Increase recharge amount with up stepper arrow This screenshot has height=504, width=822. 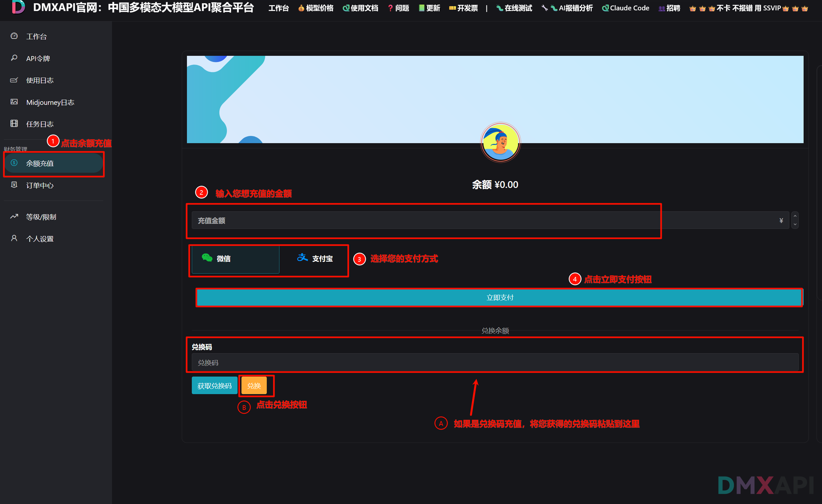[795, 216]
